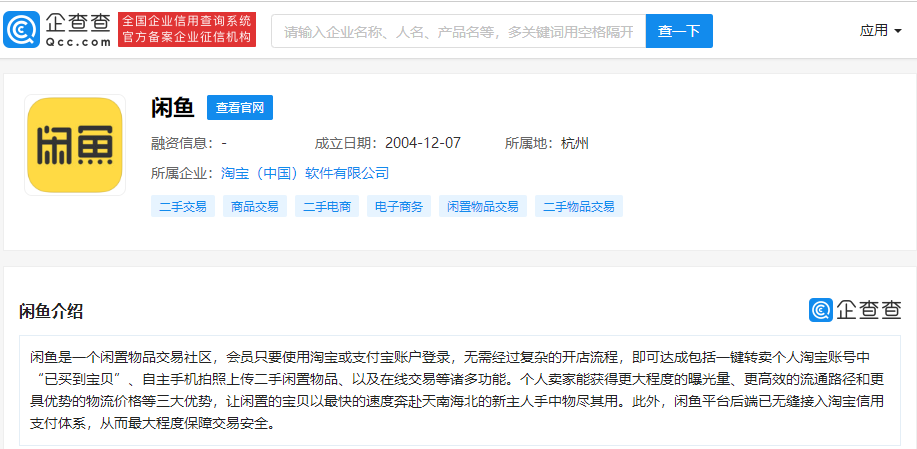
Task: Open 淘宝（中国）软件有限公司 company link
Action: [x=305, y=173]
